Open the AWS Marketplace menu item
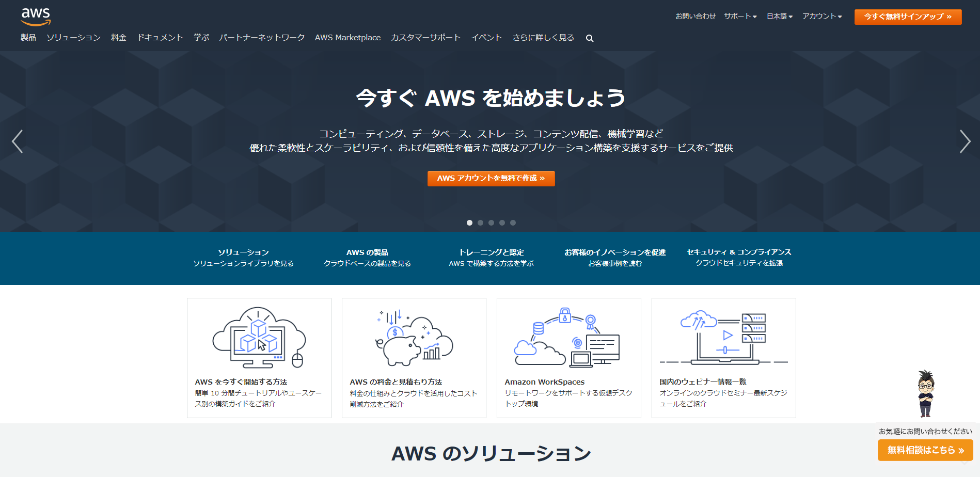The image size is (980, 477). (347, 38)
